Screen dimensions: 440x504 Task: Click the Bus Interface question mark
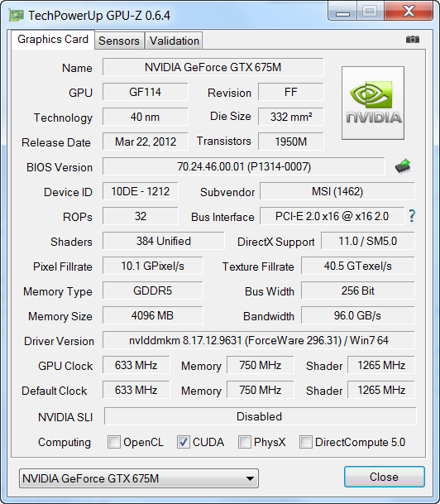click(x=412, y=216)
